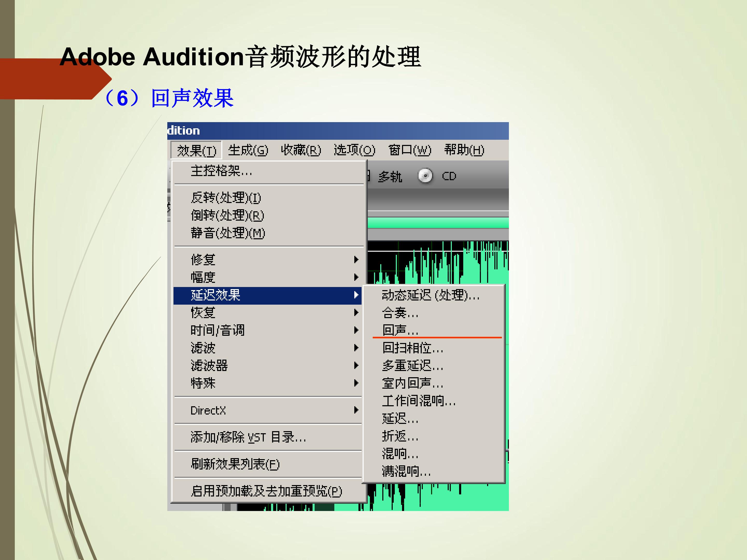Click the CD view disc icon

click(425, 176)
